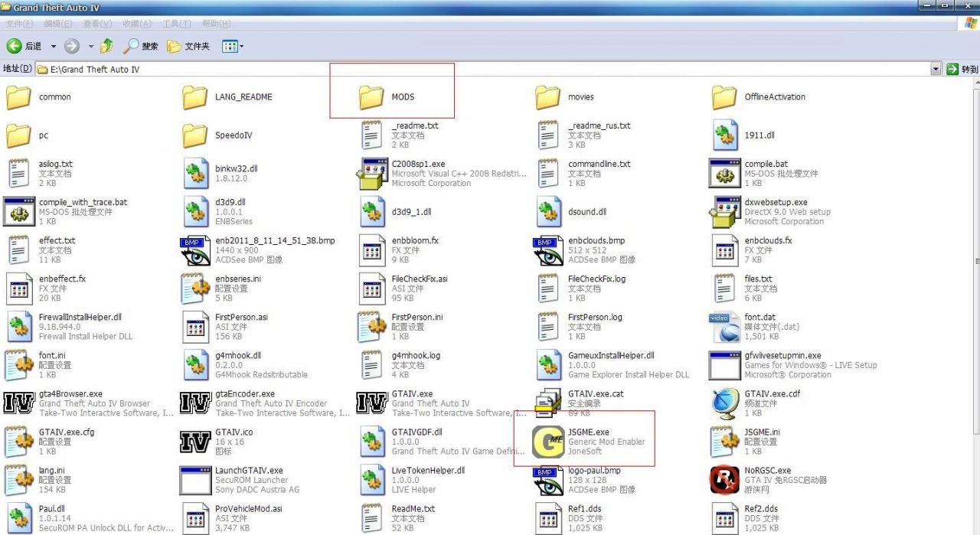Open the Help (帮助) menu
The image size is (980, 535).
click(x=217, y=24)
